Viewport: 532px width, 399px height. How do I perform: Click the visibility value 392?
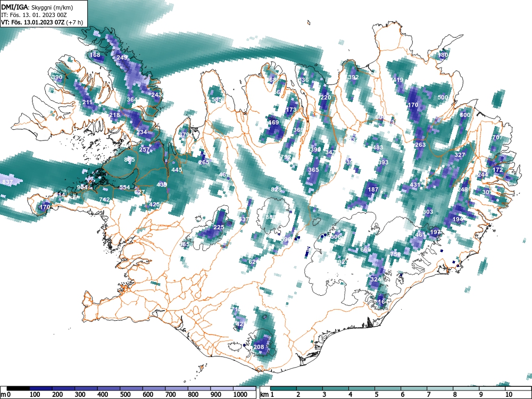(354, 77)
